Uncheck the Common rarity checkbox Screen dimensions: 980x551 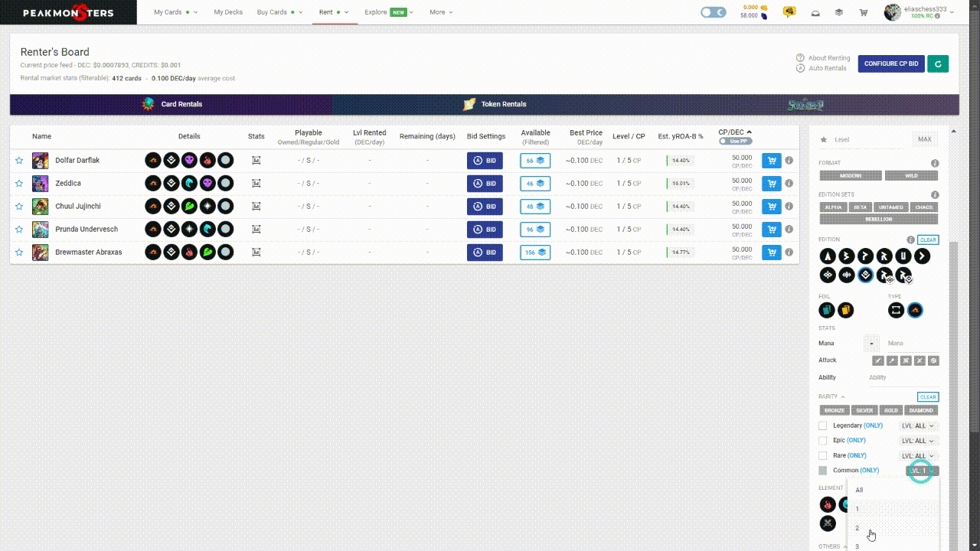pos(823,471)
